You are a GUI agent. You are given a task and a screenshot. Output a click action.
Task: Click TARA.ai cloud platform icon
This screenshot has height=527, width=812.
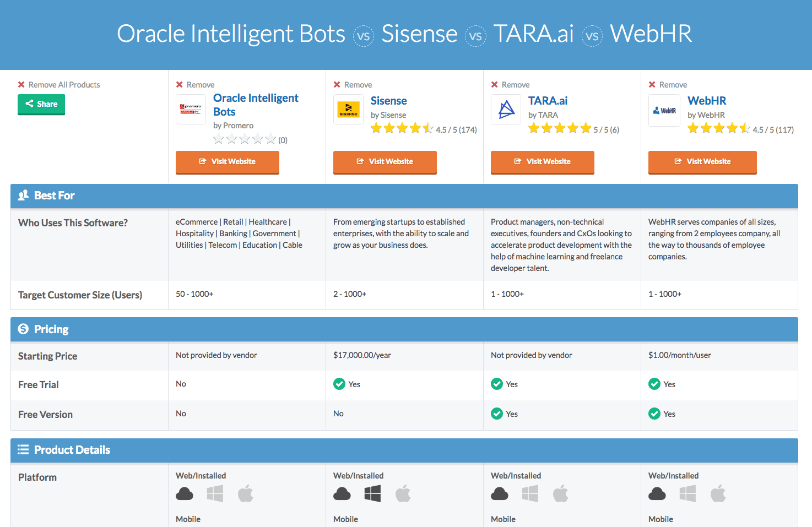click(500, 494)
